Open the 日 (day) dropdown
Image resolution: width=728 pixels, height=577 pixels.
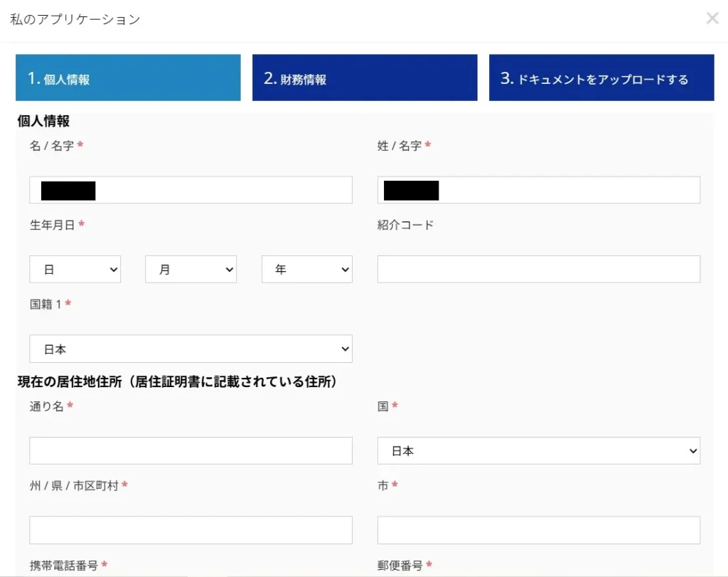(75, 269)
